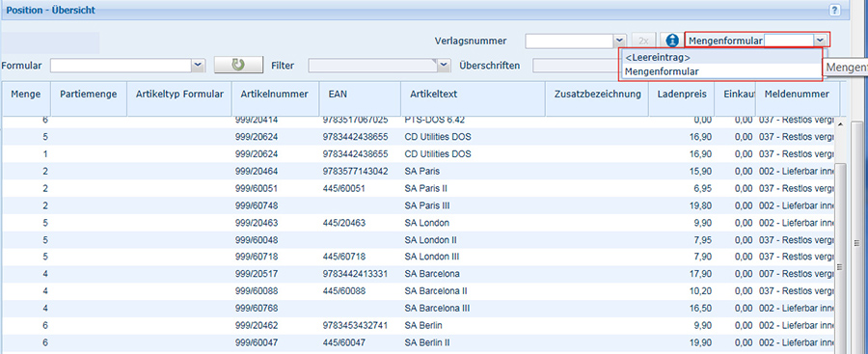Click the Überschriften field

pyautogui.click(x=575, y=66)
